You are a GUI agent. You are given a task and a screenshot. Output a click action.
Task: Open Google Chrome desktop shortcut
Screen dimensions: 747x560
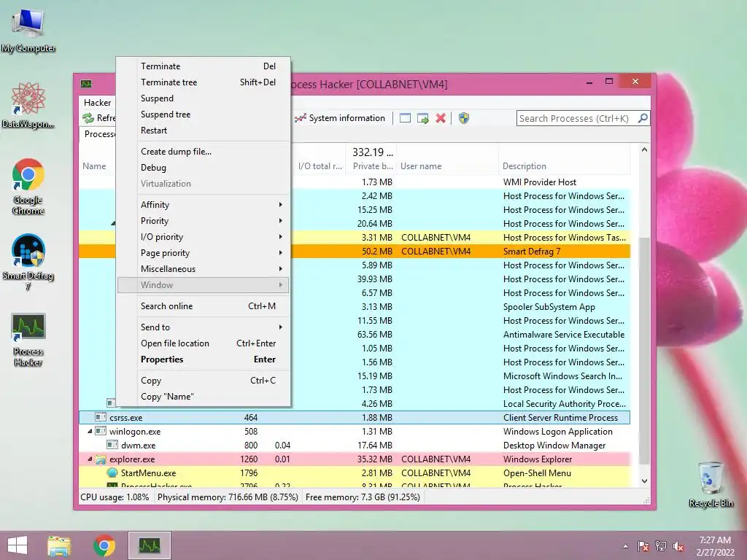(x=28, y=186)
